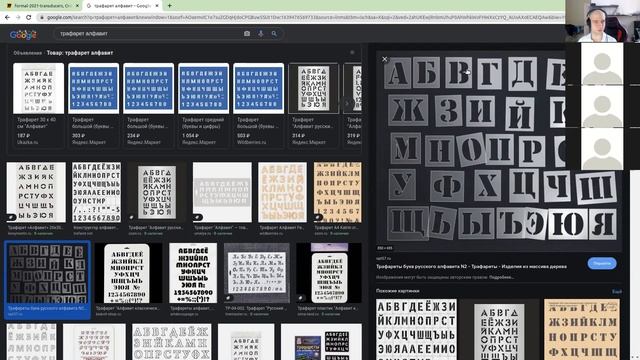Start voice search with microphone icon
Viewport: 640px width, 360px height.
pos(261,33)
